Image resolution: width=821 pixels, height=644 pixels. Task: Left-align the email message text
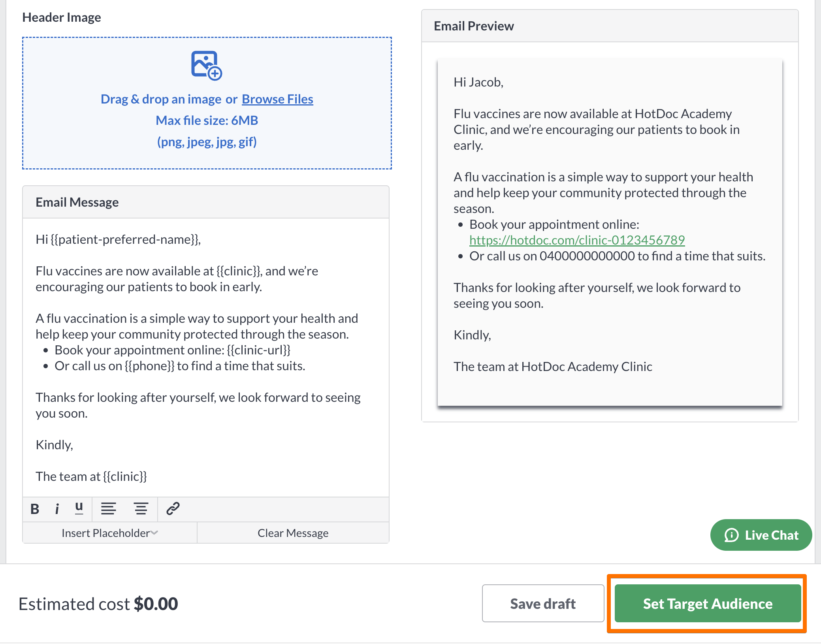coord(108,509)
